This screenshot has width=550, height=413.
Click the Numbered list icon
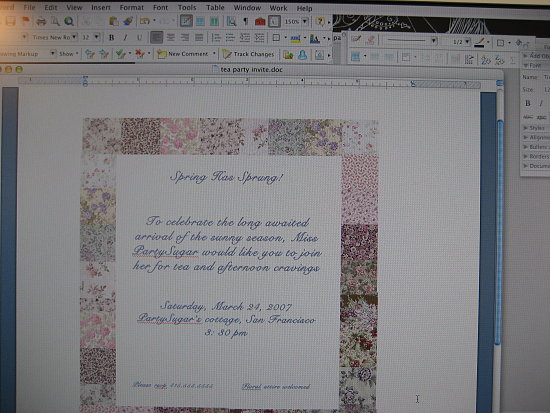[216, 37]
